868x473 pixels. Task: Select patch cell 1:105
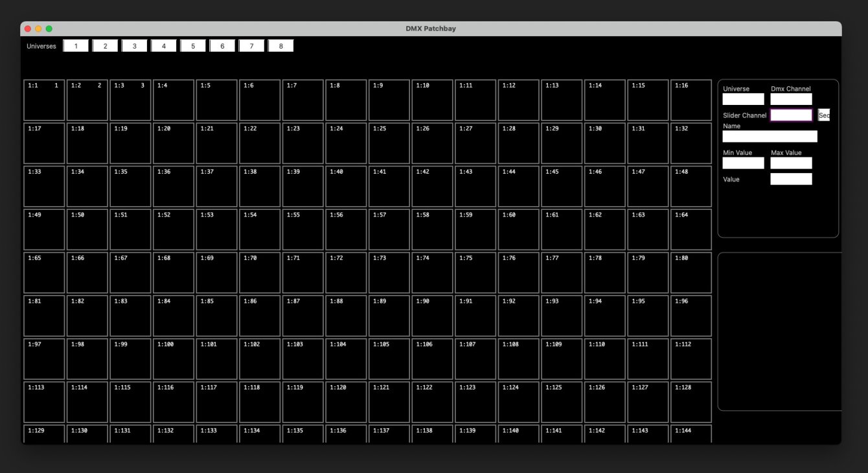(x=389, y=359)
